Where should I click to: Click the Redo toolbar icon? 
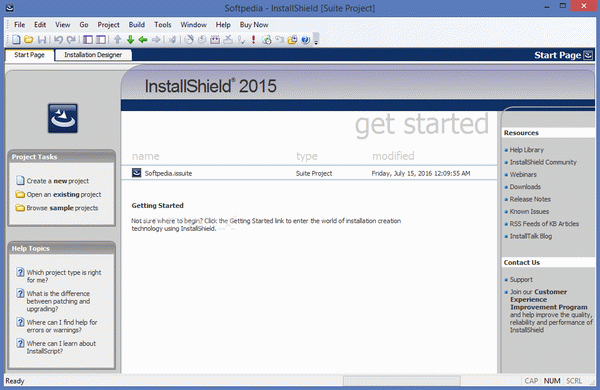71,39
